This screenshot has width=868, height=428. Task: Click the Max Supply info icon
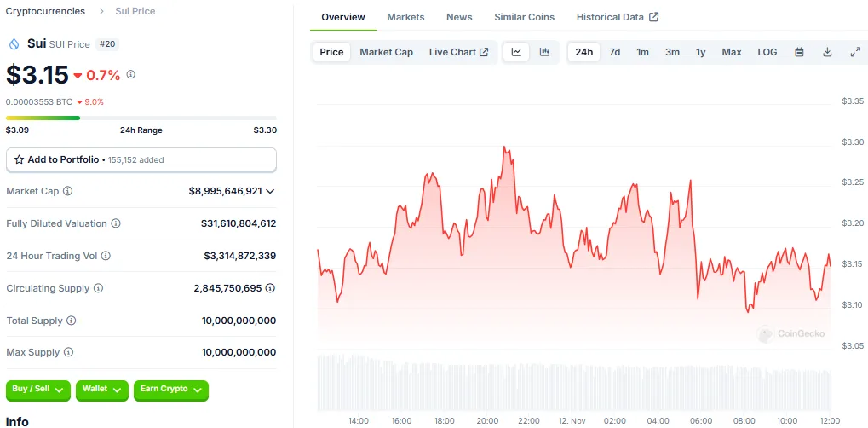(68, 352)
